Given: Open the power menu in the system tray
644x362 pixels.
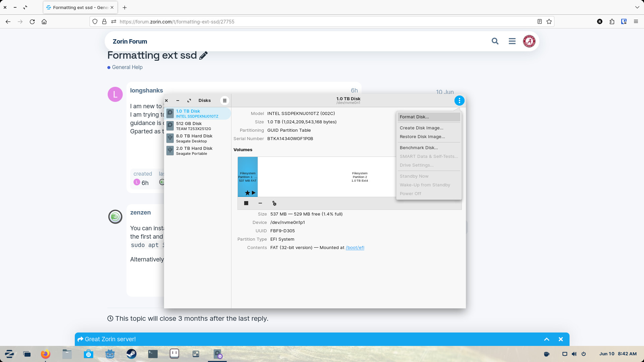Looking at the screenshot, I should pyautogui.click(x=584, y=354).
